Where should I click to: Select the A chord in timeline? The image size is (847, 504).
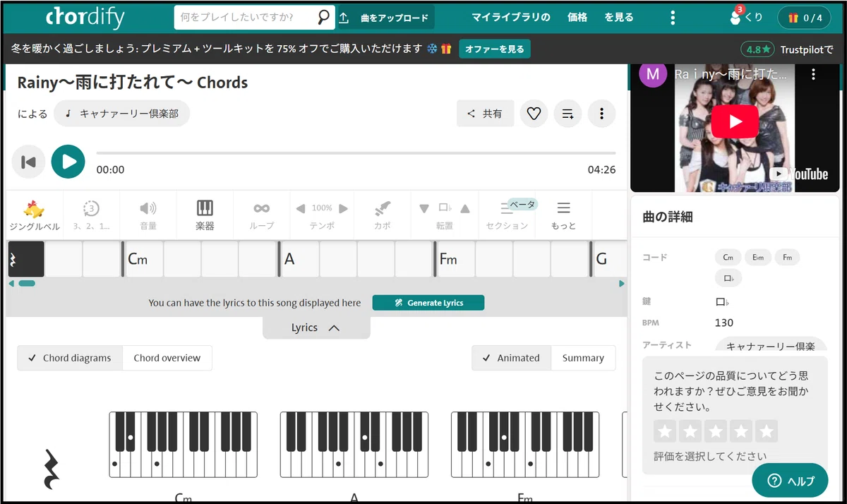(x=299, y=259)
